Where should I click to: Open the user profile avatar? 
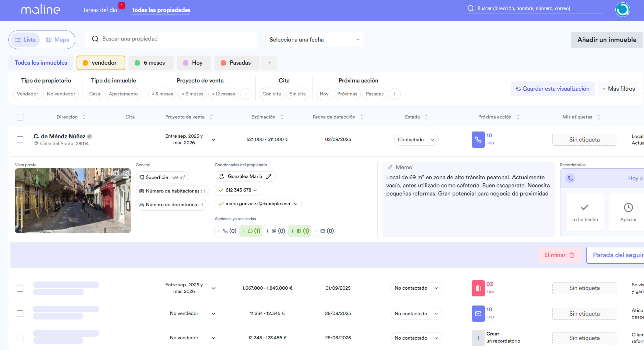coord(622,9)
